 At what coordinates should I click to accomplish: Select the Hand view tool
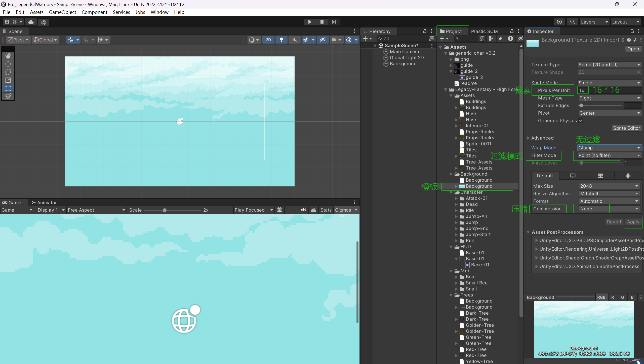coord(8,56)
